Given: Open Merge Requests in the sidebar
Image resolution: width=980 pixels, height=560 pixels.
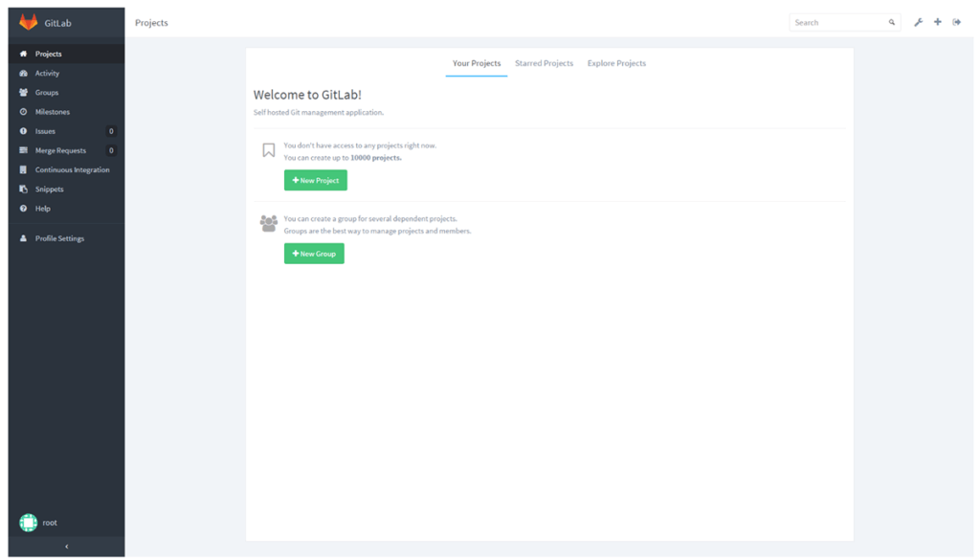Looking at the screenshot, I should [66, 150].
